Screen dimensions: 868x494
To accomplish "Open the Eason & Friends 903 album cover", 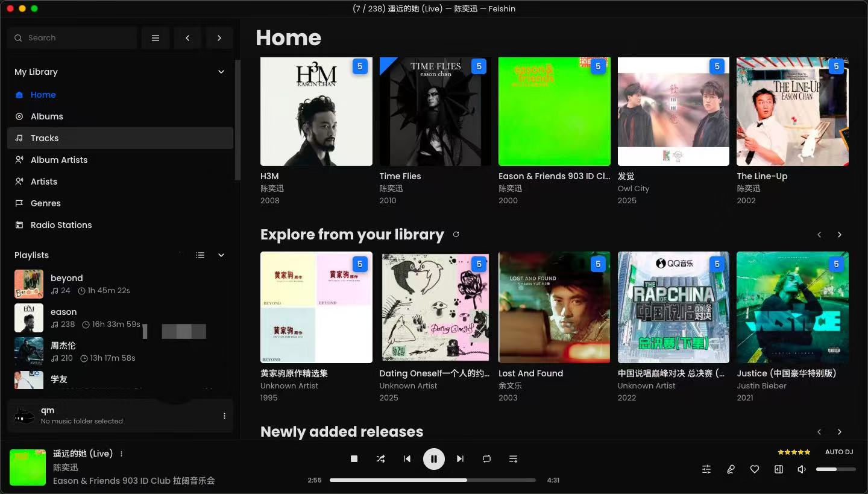I will [x=555, y=112].
